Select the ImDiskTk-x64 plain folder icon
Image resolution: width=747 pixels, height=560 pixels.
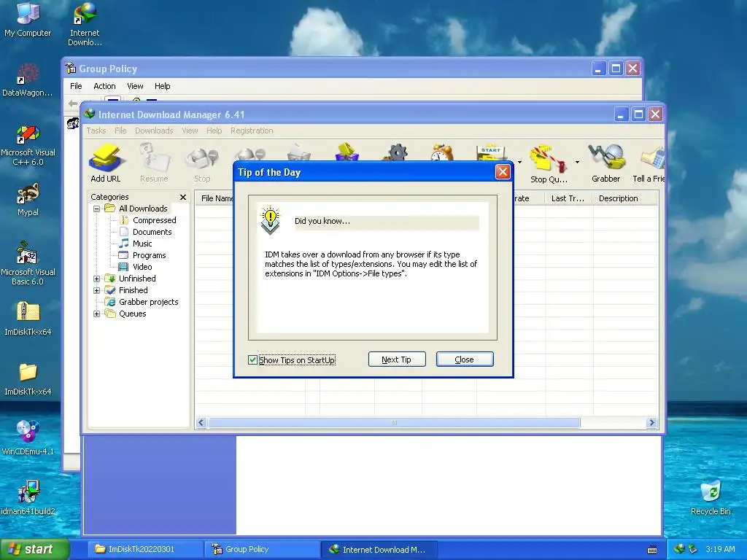point(28,378)
